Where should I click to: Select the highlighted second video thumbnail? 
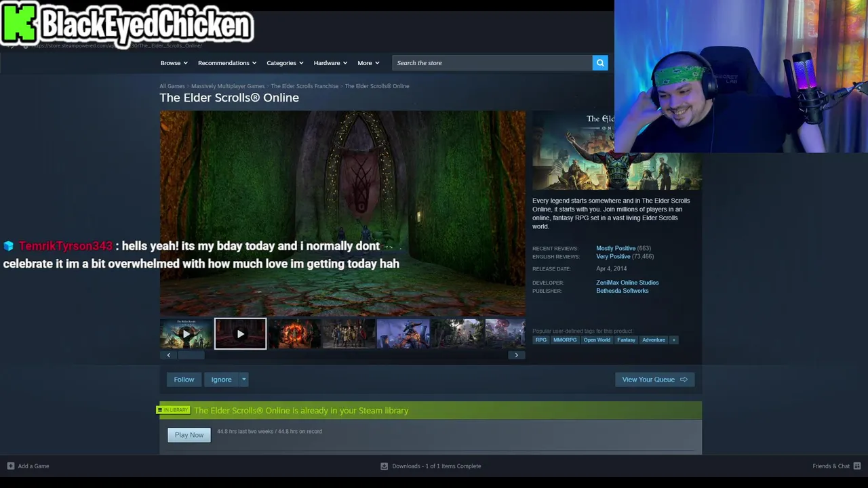click(x=240, y=333)
